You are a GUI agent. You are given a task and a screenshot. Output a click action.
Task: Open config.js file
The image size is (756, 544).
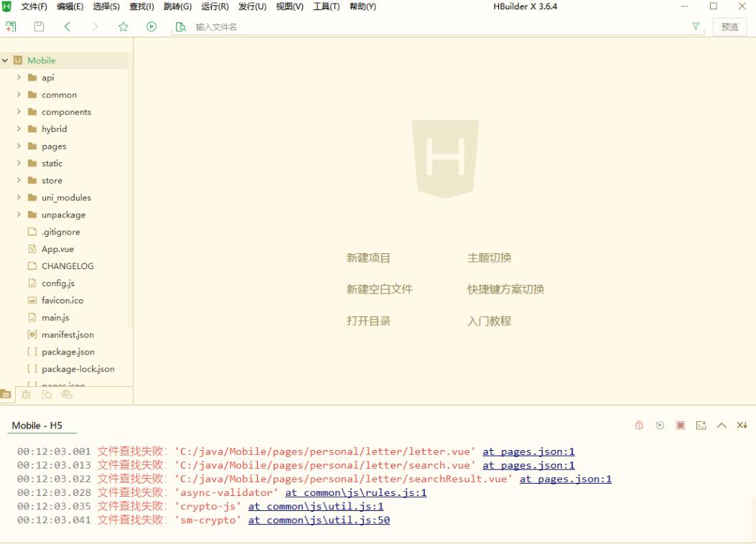point(58,283)
